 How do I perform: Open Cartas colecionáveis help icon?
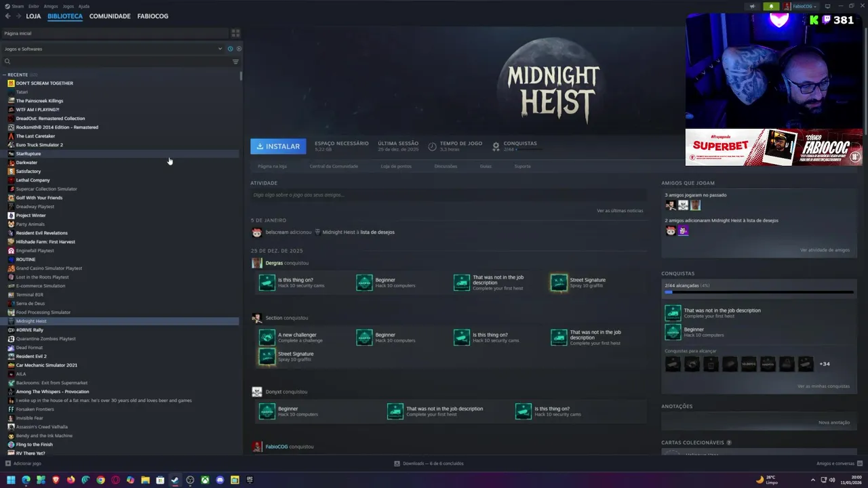[x=729, y=443]
